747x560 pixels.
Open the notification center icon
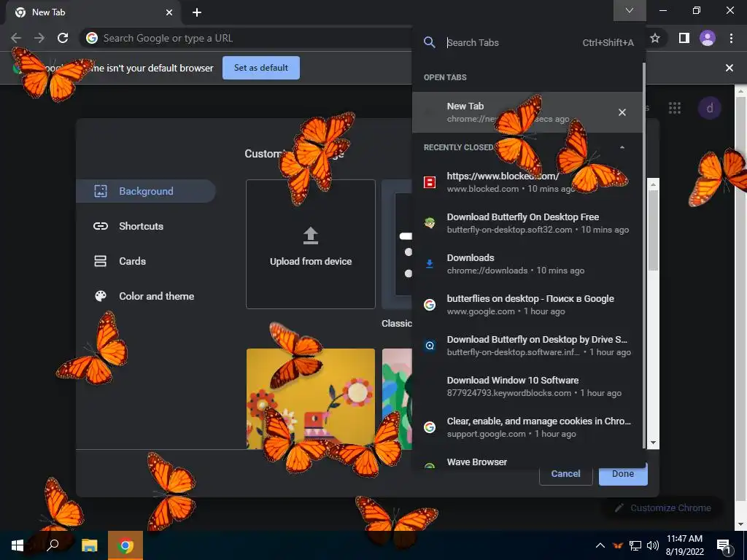724,546
